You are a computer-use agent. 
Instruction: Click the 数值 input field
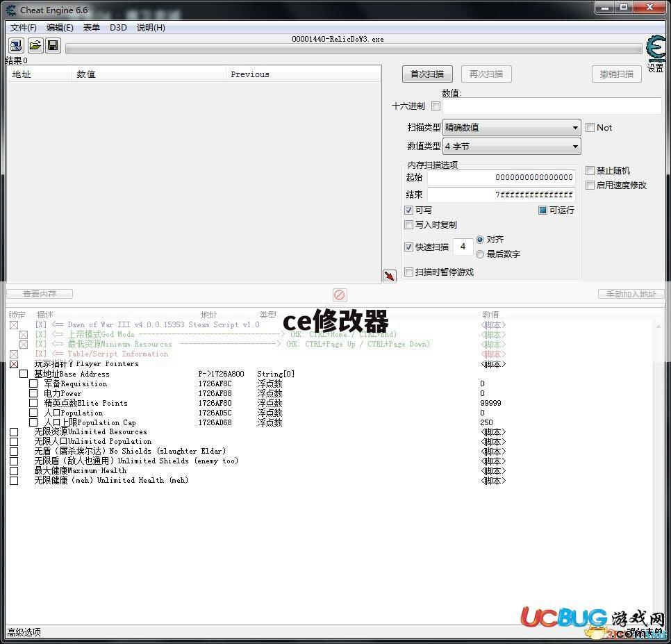pyautogui.click(x=552, y=106)
